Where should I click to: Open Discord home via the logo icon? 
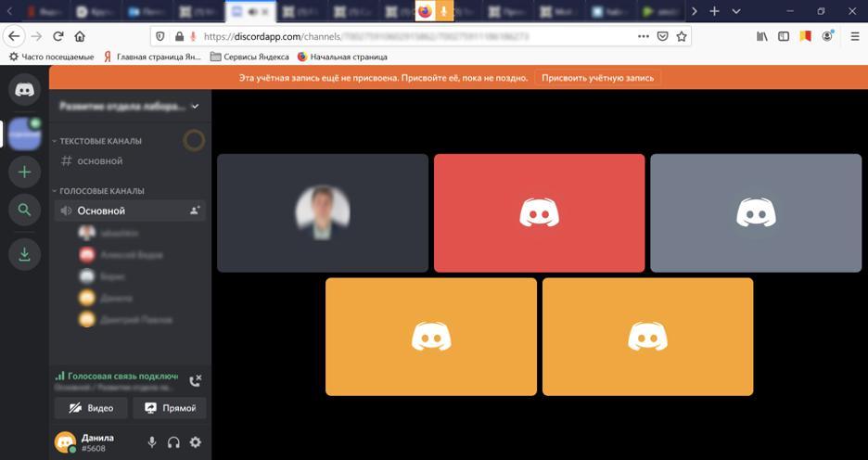(24, 89)
